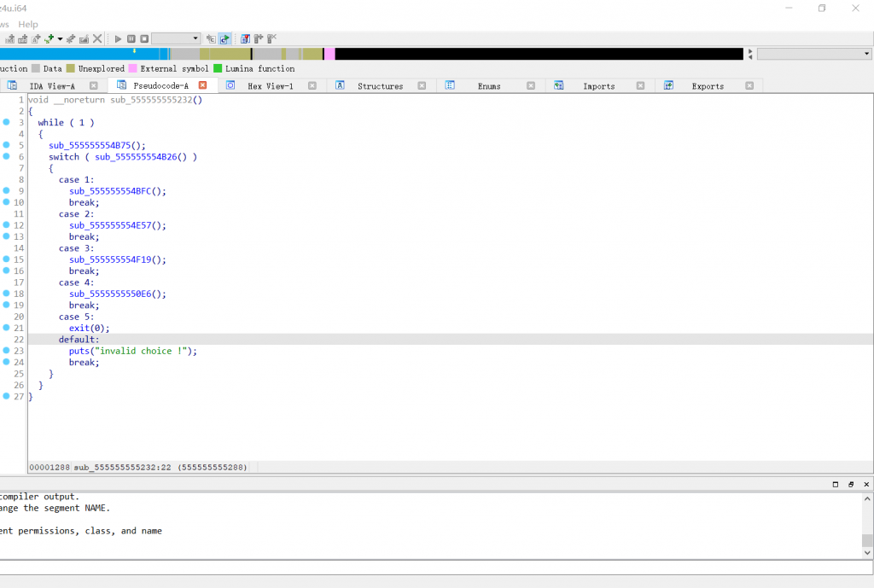The height and width of the screenshot is (588, 874).
Task: Click the green plus add-cross-reference toolbar icon
Action: tap(49, 38)
